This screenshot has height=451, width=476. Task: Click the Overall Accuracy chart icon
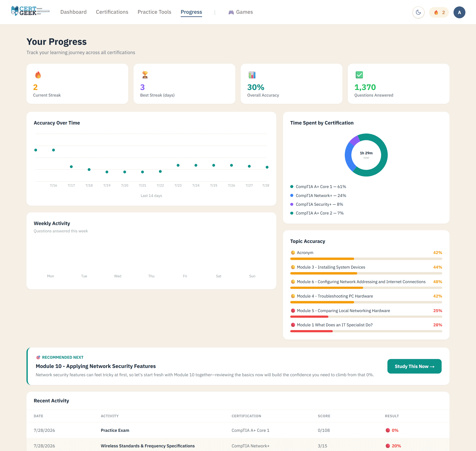252,75
